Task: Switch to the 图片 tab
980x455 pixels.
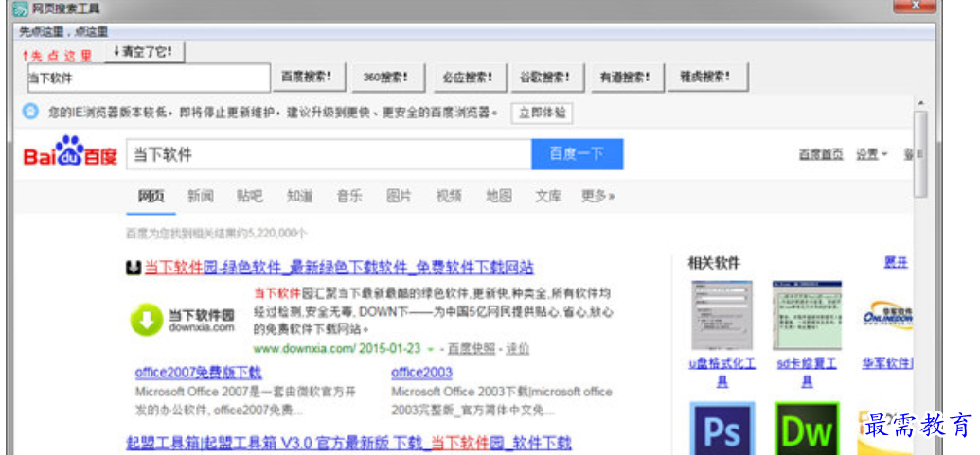Action: point(399,197)
